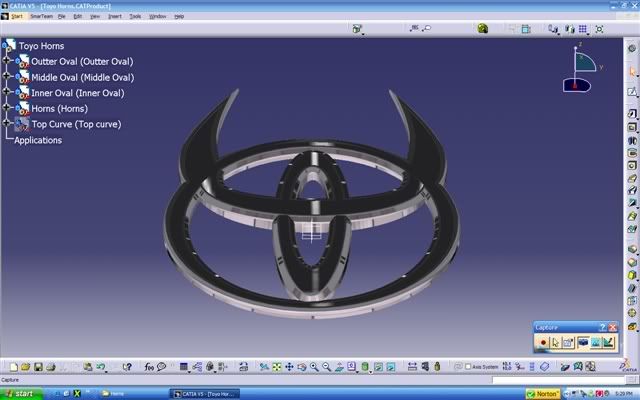Expand the Middle Oval tree node
The image size is (640, 400).
click(6, 76)
